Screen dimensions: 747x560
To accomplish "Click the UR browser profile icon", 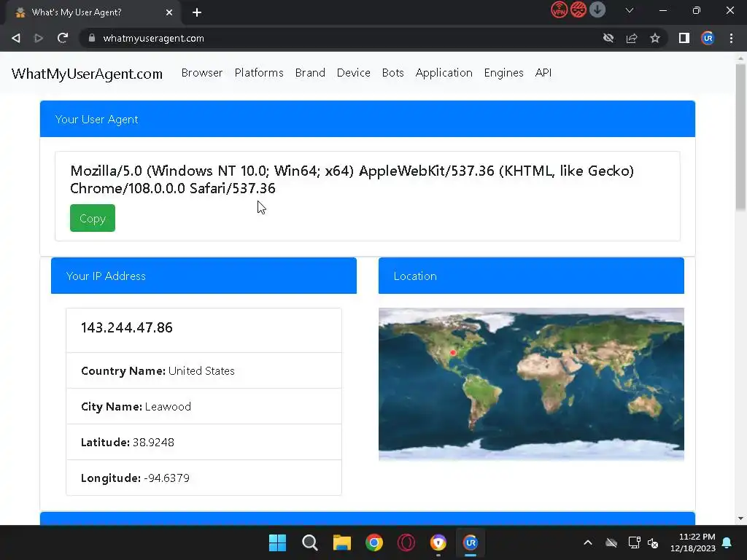I will 708,38.
